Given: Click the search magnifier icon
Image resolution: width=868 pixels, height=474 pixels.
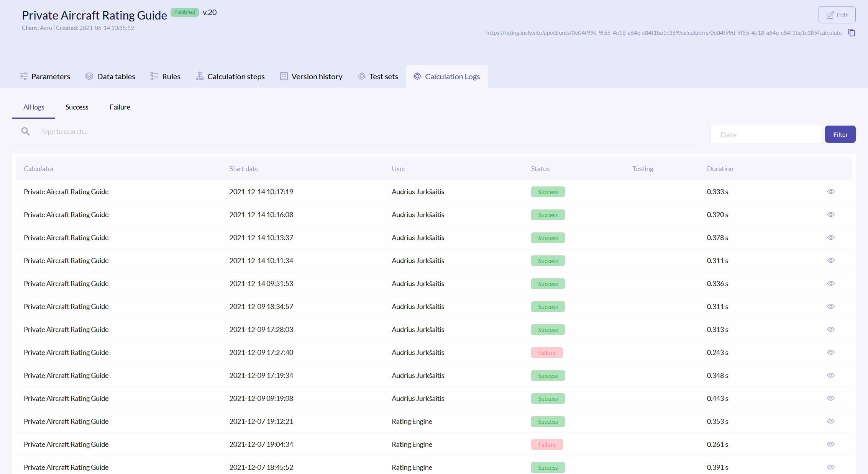Looking at the screenshot, I should pyautogui.click(x=25, y=131).
